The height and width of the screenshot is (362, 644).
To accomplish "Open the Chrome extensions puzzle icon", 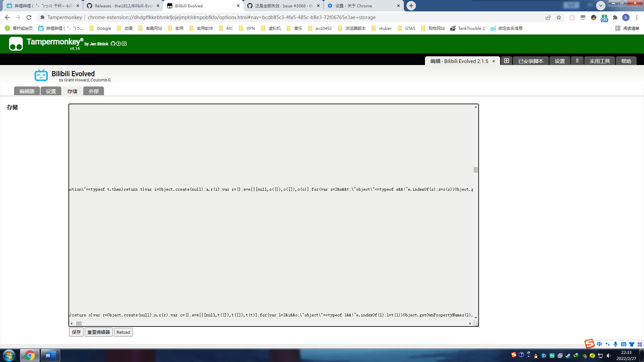I will [615, 17].
